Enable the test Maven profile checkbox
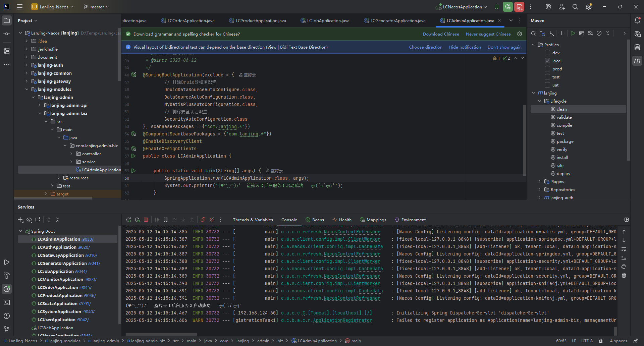 (547, 77)
